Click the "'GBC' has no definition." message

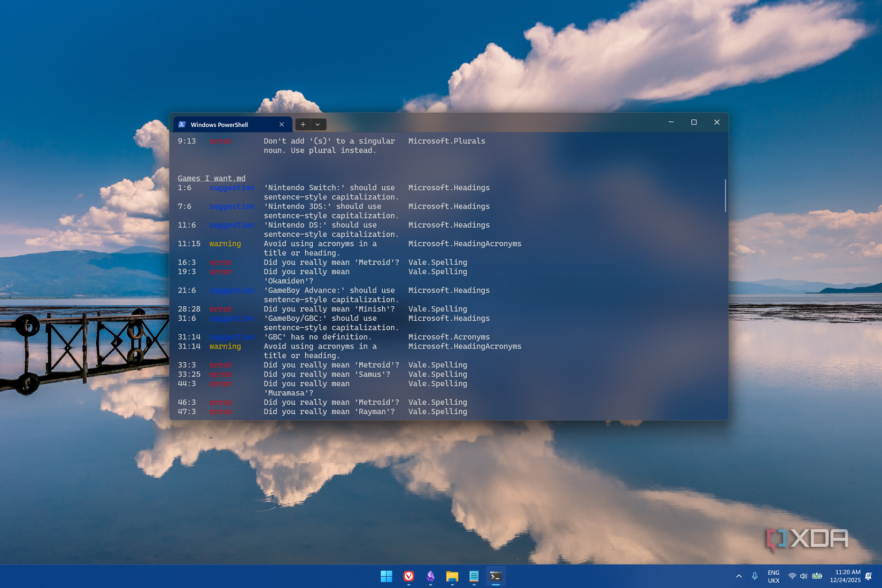click(x=318, y=337)
